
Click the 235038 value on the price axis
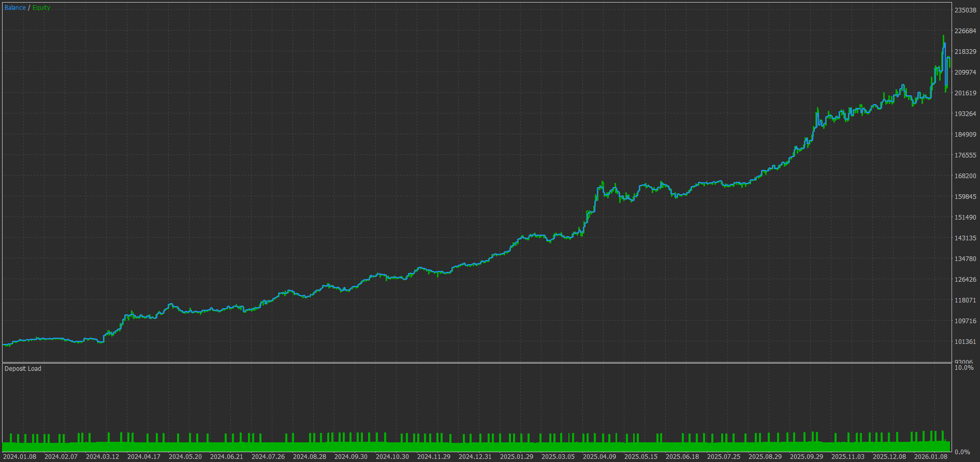click(966, 10)
